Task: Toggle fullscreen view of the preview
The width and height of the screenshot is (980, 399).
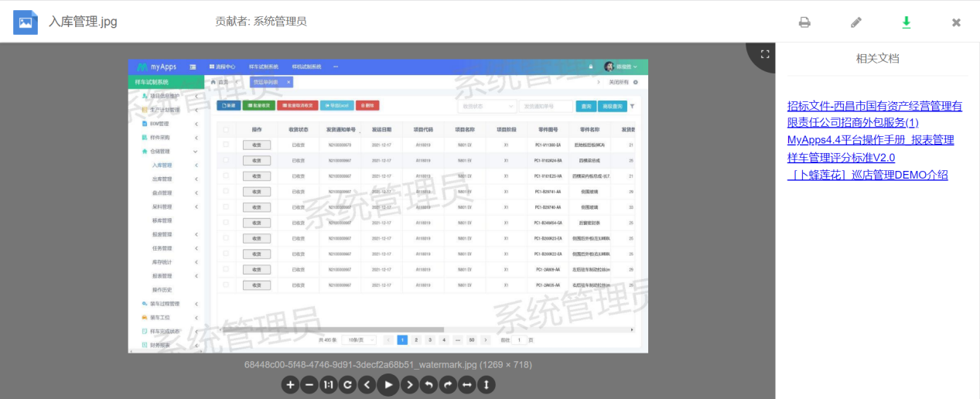Action: click(766, 54)
